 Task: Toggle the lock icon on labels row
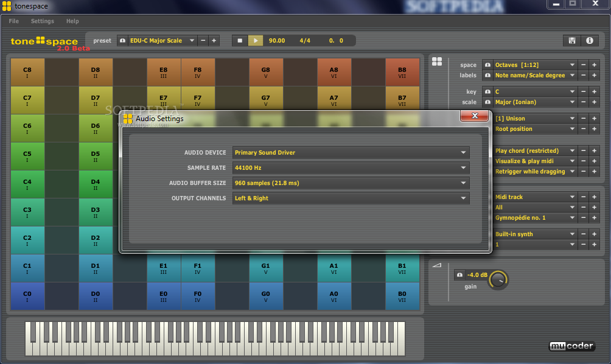coord(487,75)
